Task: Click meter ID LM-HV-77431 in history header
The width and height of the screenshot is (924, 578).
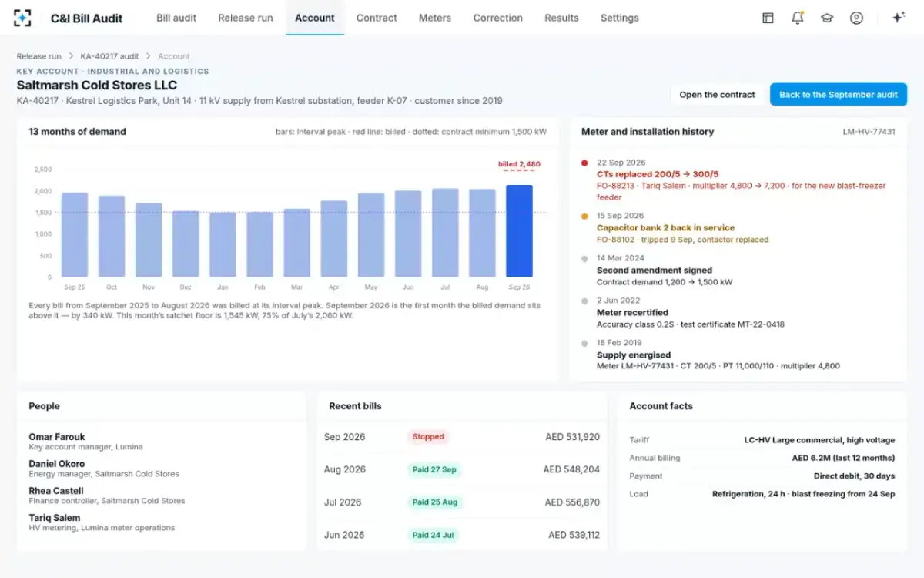Action: point(869,132)
